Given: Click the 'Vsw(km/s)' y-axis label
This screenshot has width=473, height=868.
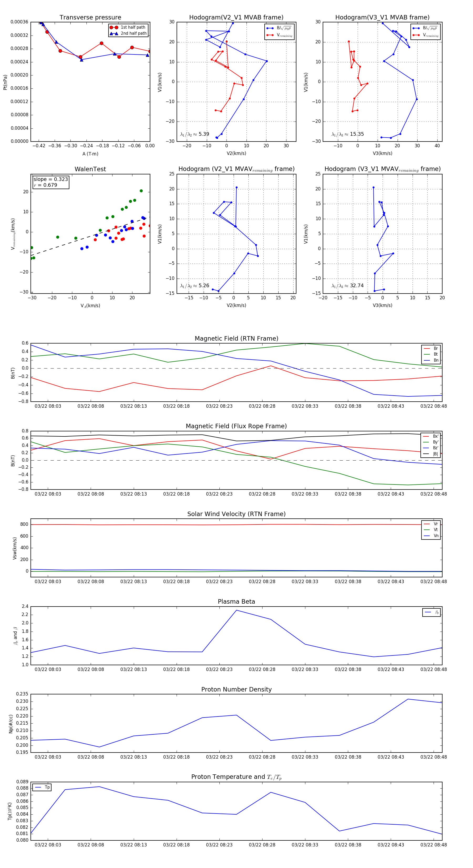Looking at the screenshot, I should tap(14, 549).
